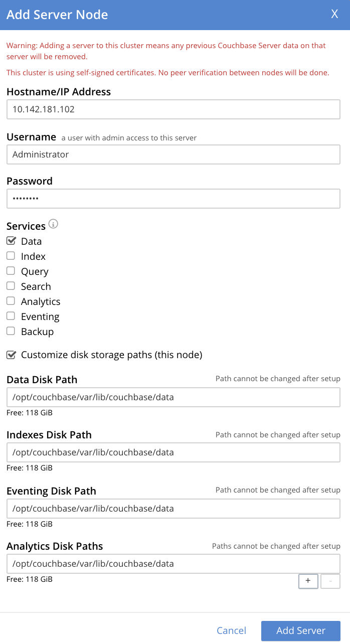Screen dimensions: 350x644
Task: Select the Password input field
Action: [x=173, y=199]
